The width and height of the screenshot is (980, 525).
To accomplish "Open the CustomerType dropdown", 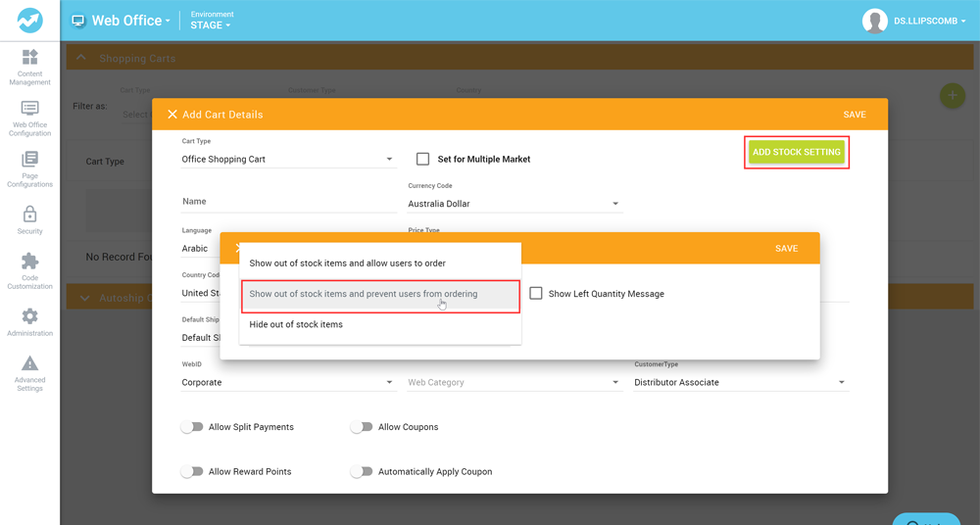I will [x=740, y=382].
